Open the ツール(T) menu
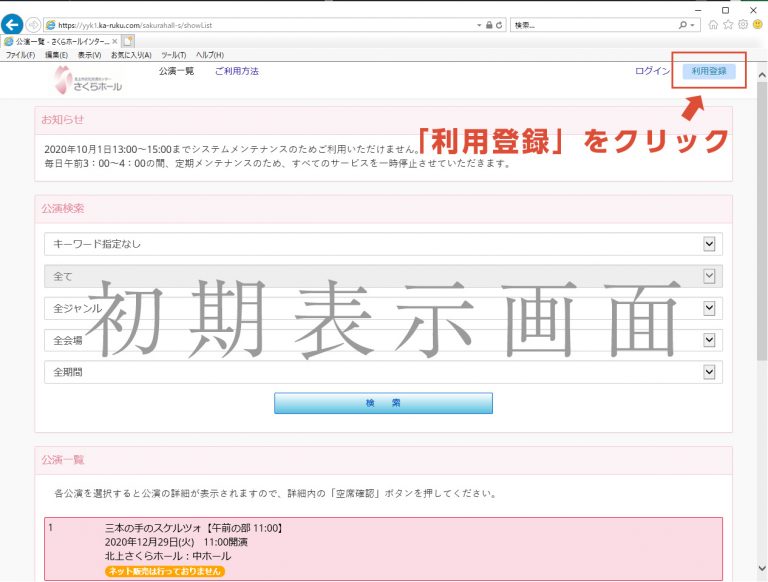The width and height of the screenshot is (768, 582). 173,55
